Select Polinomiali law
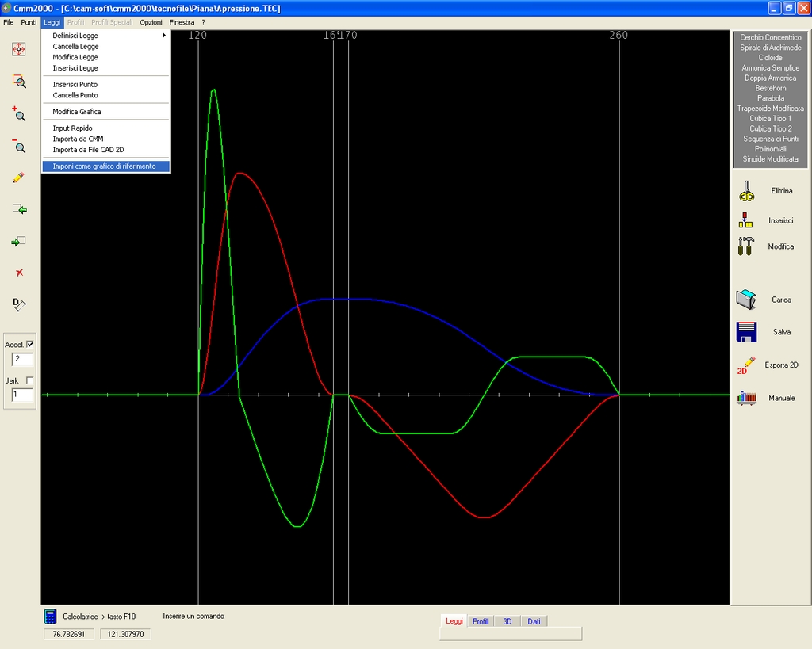This screenshot has height=649, width=812. tap(770, 149)
